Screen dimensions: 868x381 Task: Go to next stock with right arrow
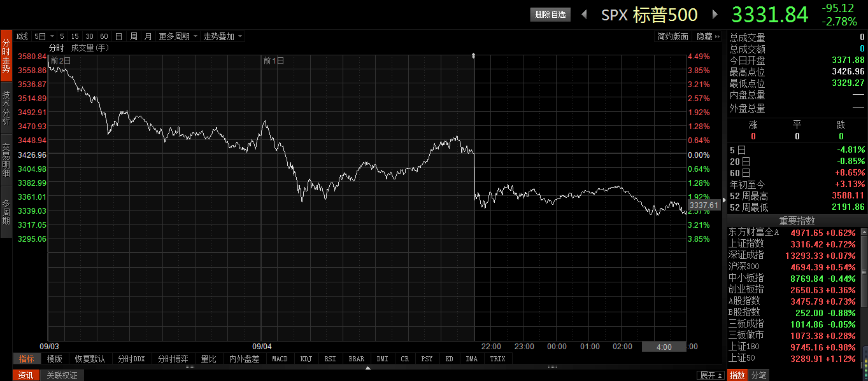(x=715, y=14)
